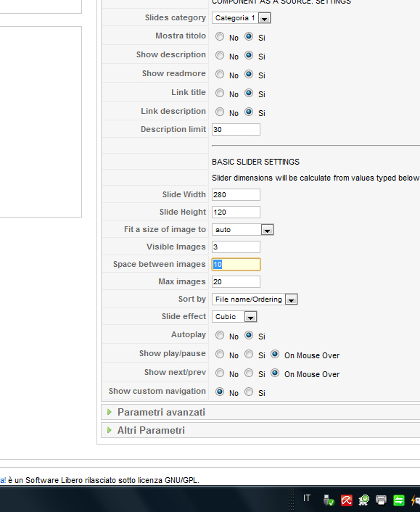Click the Description limit input field
Screen dimensions: 420x512
[x=236, y=129]
